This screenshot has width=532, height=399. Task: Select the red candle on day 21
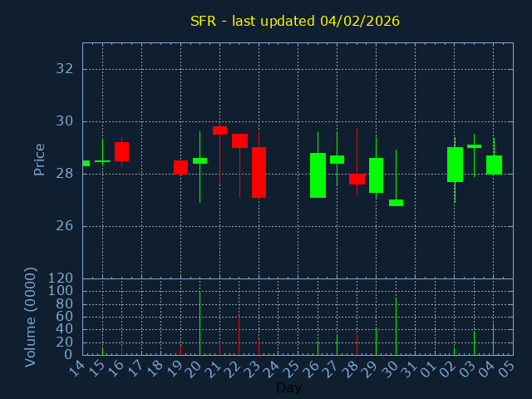[219, 130]
